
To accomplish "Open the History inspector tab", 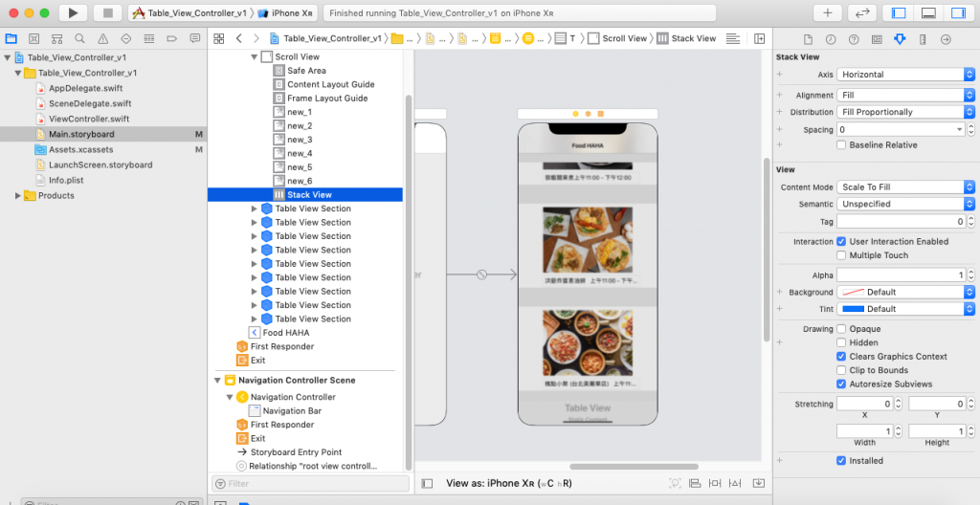I will click(x=831, y=39).
